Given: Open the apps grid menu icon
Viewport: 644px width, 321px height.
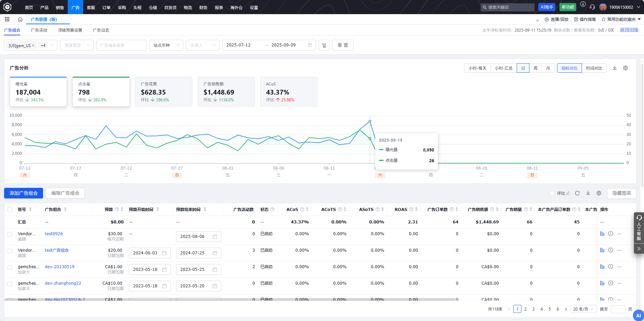Looking at the screenshot, I should pos(7,19).
